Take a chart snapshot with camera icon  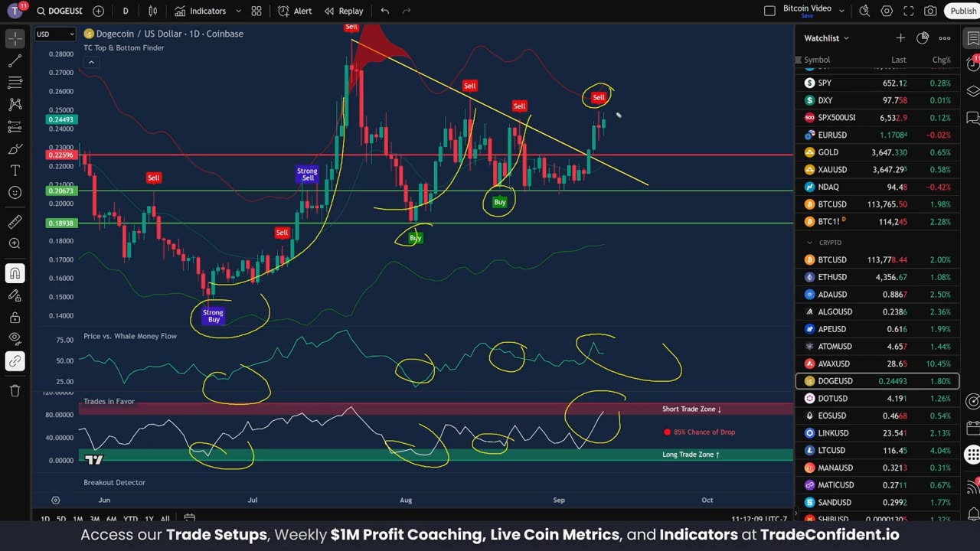click(930, 11)
